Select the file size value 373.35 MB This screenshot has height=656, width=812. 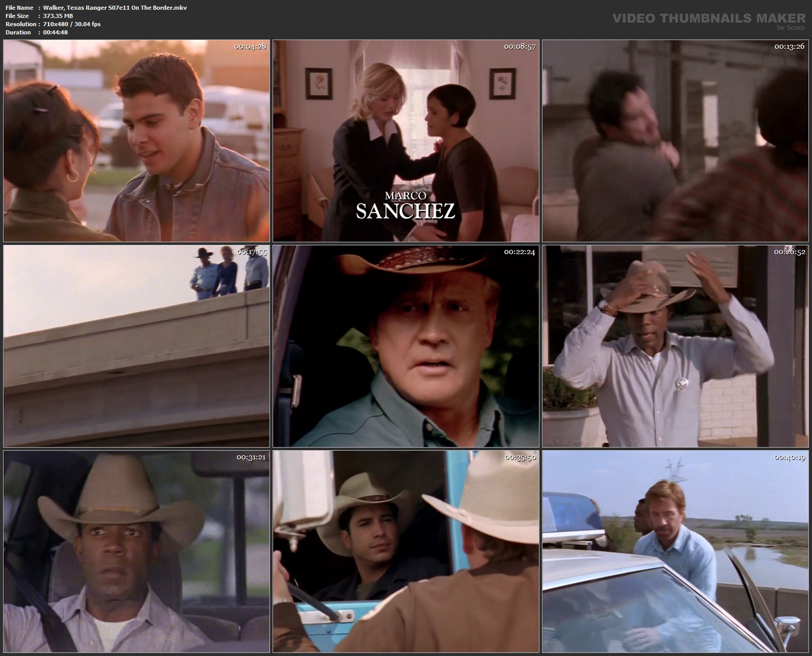coord(58,16)
